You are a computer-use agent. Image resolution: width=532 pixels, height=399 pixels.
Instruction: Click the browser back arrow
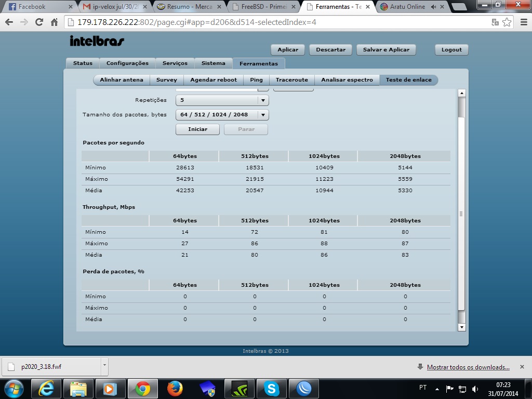pyautogui.click(x=9, y=22)
